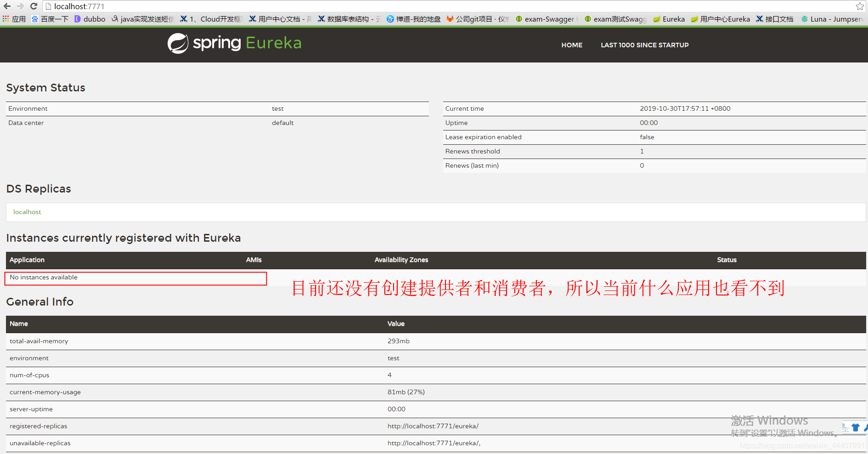Click the server-uptime row name
Viewport: 868px width, 454px height.
click(31, 409)
